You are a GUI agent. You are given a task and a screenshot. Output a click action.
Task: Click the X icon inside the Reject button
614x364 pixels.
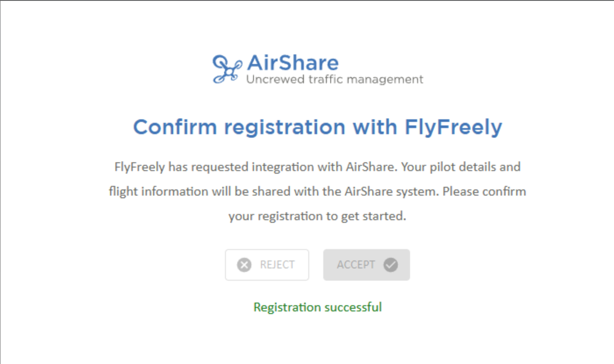[244, 265]
